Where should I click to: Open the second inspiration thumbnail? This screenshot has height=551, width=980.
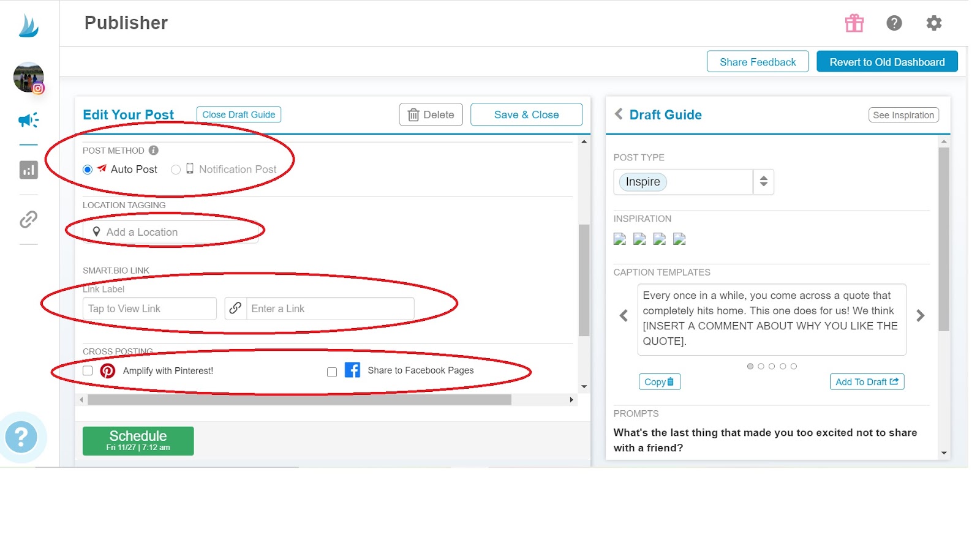click(639, 239)
